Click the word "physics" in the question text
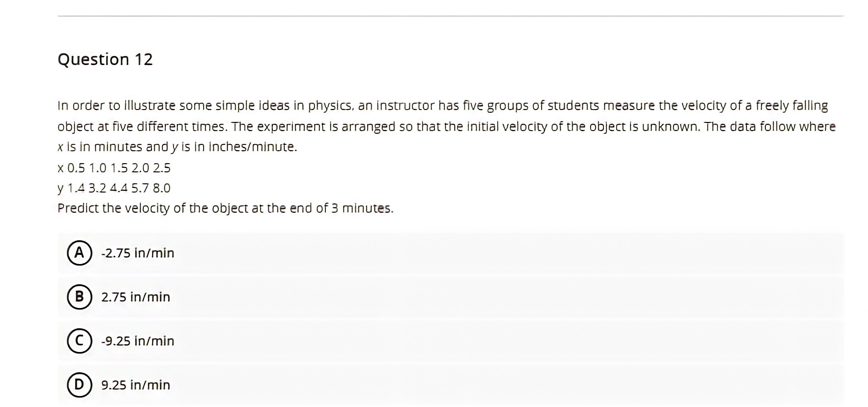 point(330,105)
